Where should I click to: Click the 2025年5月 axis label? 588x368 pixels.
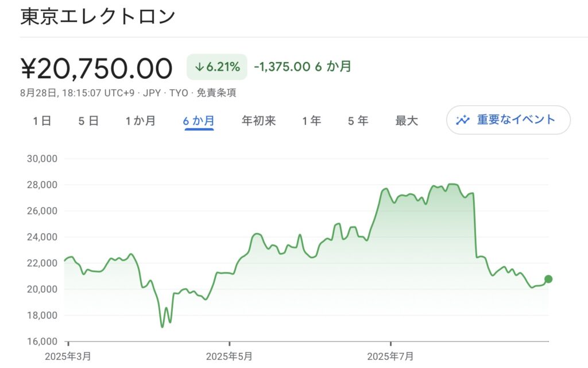(x=229, y=356)
